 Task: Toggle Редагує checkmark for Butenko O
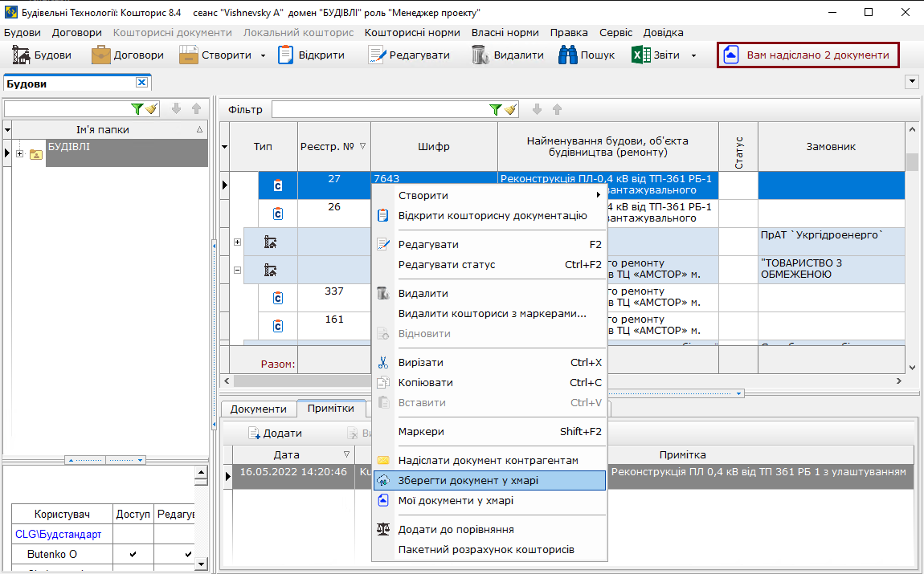188,554
